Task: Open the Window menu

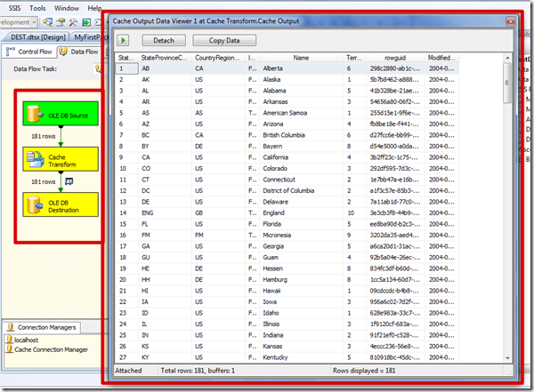Action: pyautogui.click(x=65, y=7)
